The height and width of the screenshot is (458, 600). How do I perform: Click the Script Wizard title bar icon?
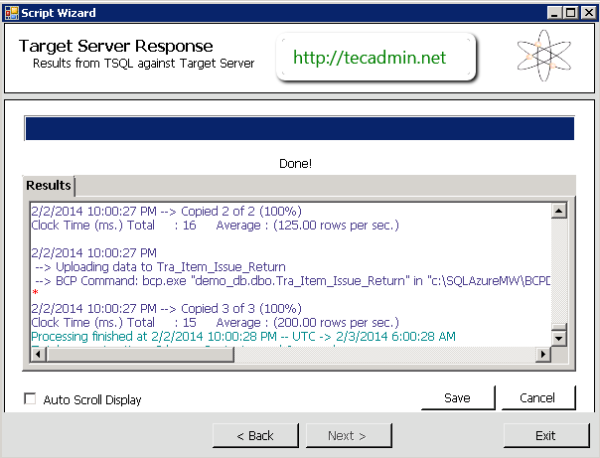point(10,10)
